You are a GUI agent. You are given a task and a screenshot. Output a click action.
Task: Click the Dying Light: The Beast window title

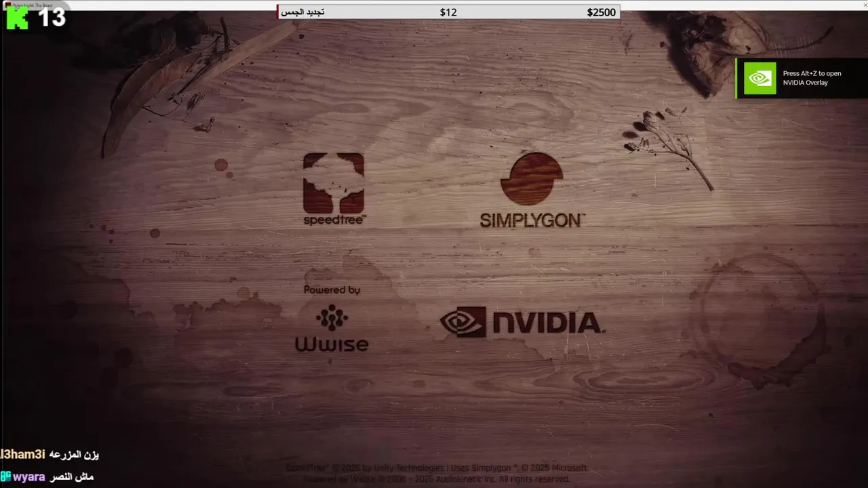click(x=33, y=5)
